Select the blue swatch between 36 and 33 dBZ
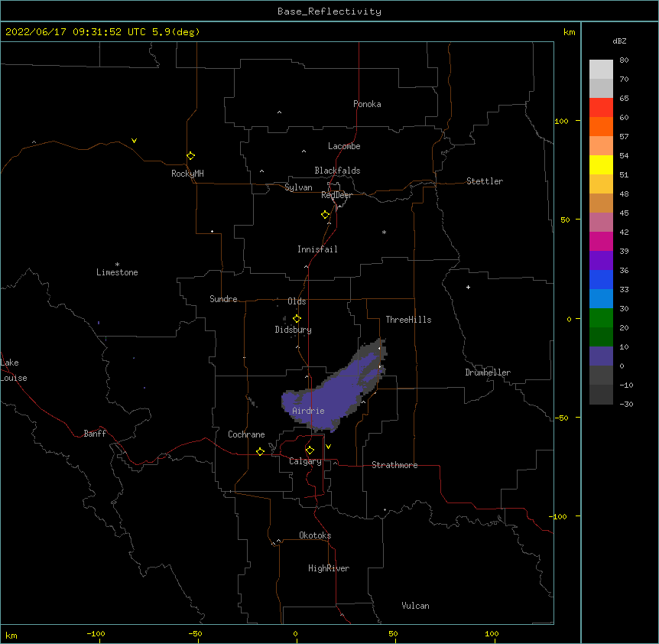The width and height of the screenshot is (659, 644). coord(601,279)
